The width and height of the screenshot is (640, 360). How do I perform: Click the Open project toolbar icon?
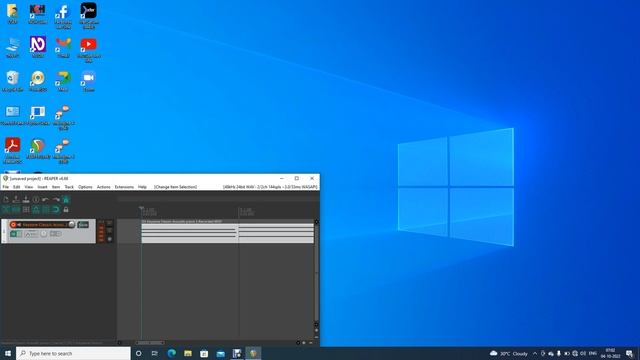tap(16, 199)
